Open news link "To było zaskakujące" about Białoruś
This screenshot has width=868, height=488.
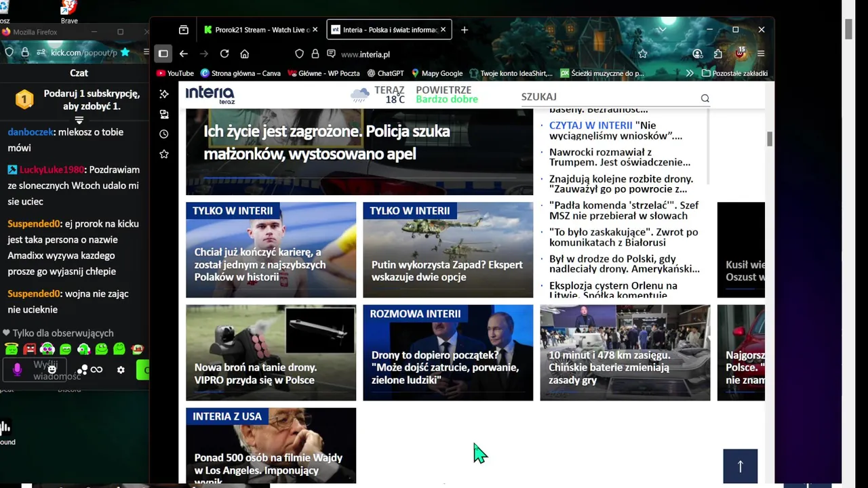pos(623,237)
